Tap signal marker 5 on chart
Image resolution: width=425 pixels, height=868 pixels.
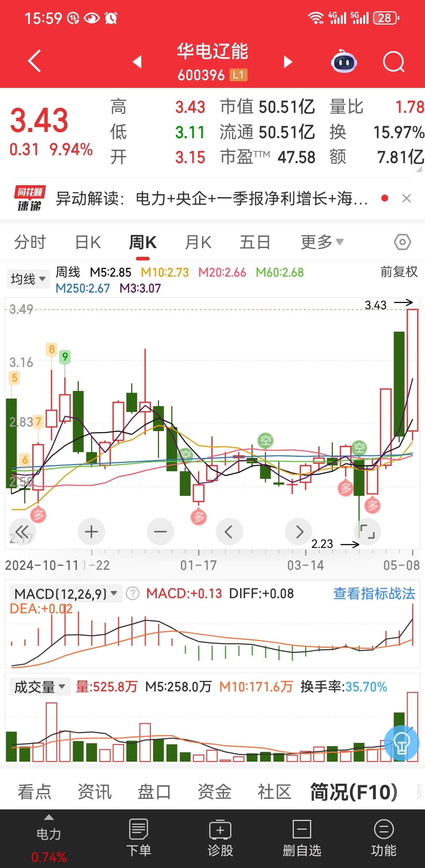[14, 378]
